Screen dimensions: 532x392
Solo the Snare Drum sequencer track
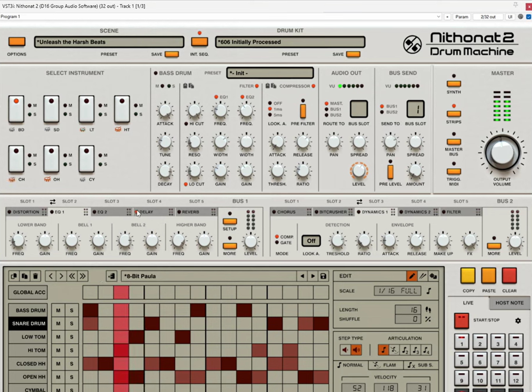point(71,324)
